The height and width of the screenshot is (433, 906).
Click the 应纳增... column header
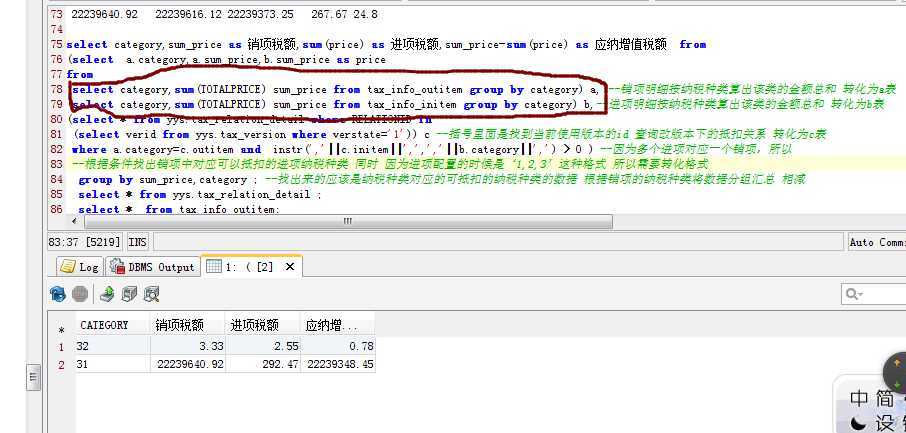click(338, 325)
